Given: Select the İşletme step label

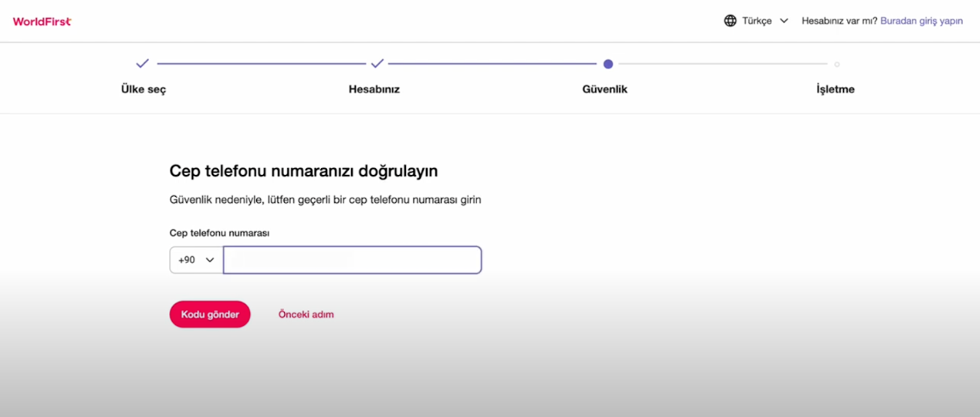Looking at the screenshot, I should click(x=836, y=89).
